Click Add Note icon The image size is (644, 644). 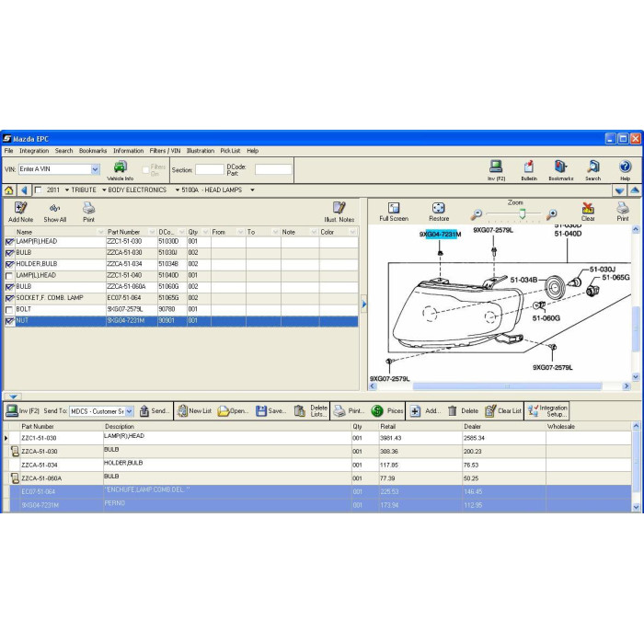[20, 212]
